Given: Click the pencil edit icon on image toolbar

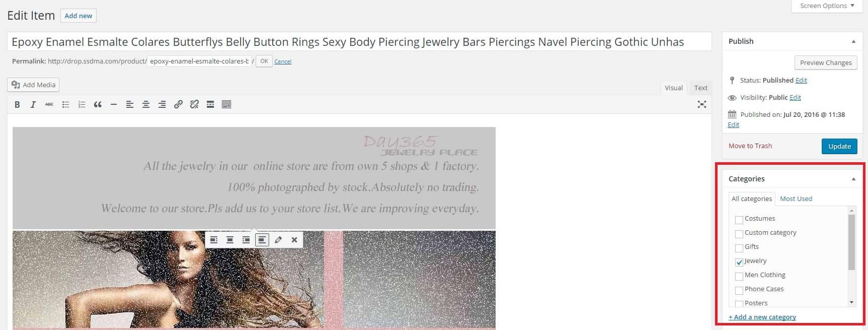Looking at the screenshot, I should point(278,240).
